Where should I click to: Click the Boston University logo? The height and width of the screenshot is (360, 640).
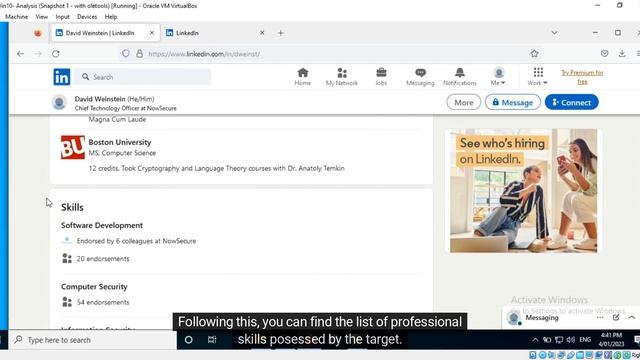(x=73, y=147)
